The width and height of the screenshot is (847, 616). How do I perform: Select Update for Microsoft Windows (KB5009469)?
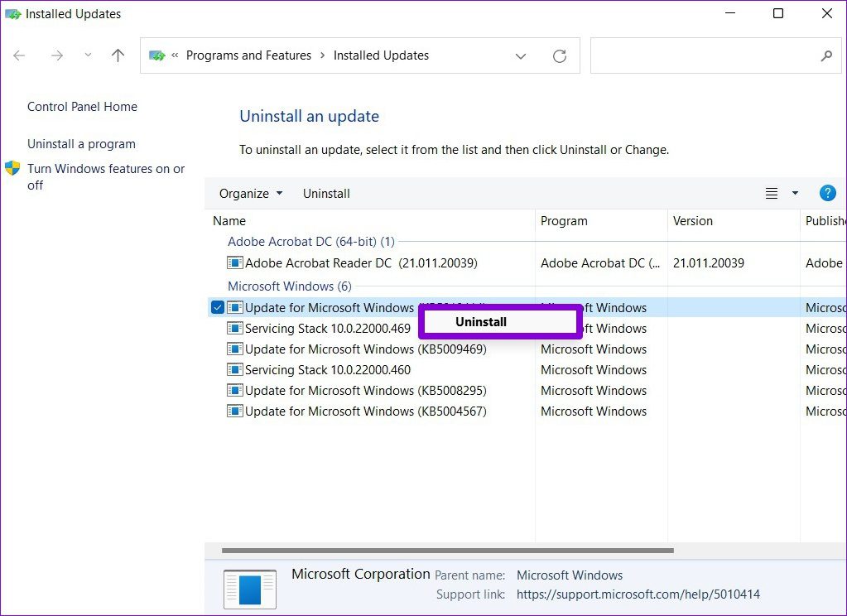tap(366, 349)
